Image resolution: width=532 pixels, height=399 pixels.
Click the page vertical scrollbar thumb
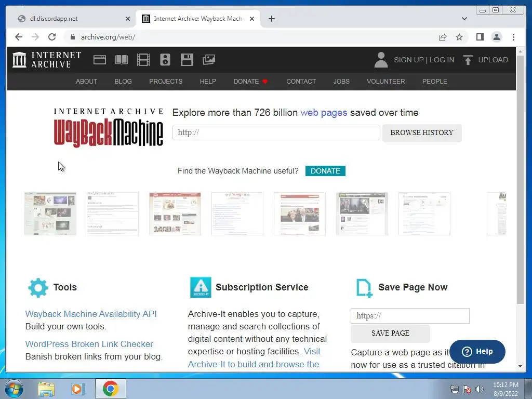(x=520, y=180)
